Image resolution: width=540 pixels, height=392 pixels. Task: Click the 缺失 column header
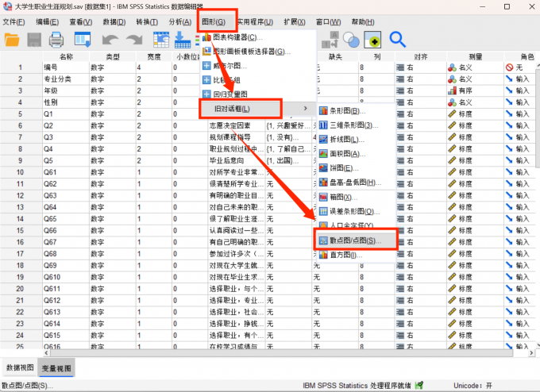335,57
